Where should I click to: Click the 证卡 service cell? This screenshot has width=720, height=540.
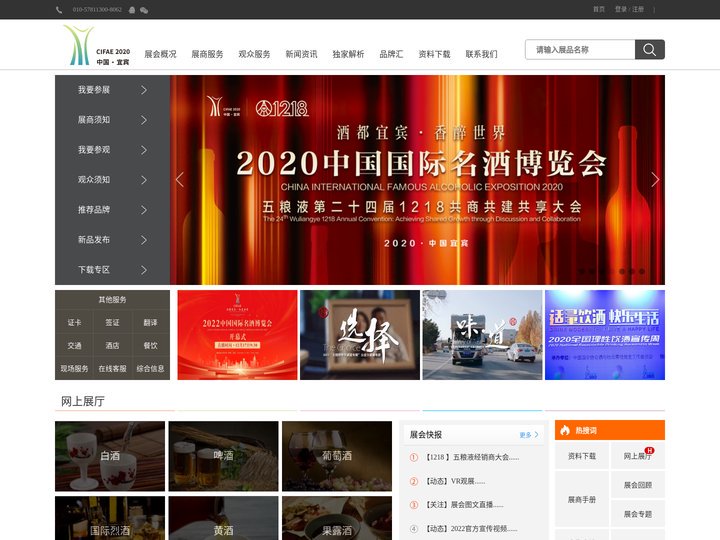tap(74, 322)
